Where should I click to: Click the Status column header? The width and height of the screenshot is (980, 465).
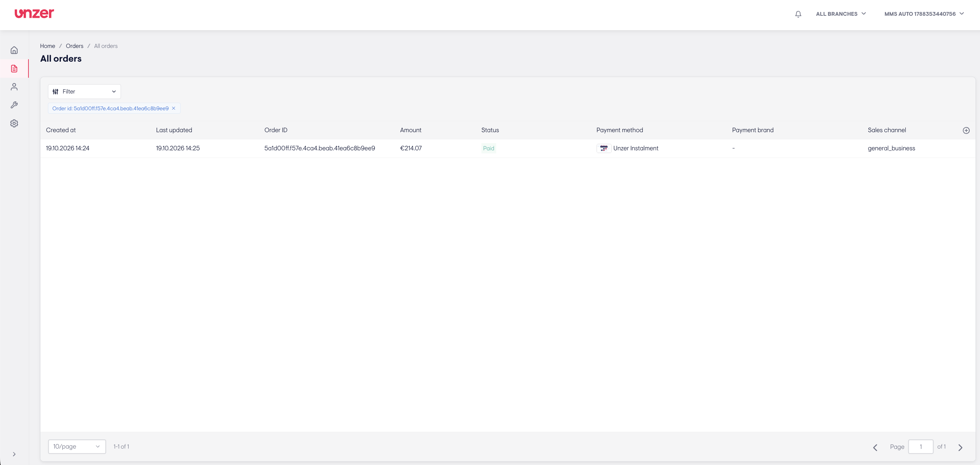(x=490, y=130)
